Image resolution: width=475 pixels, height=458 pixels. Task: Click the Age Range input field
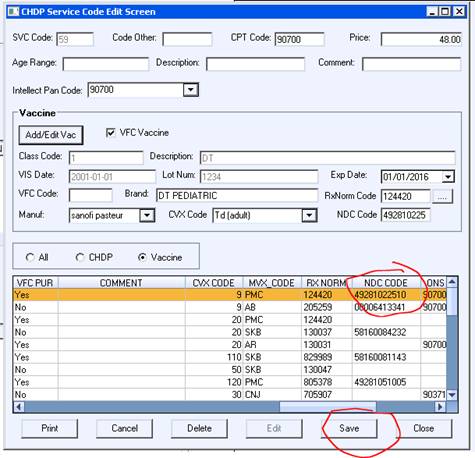pyautogui.click(x=106, y=64)
